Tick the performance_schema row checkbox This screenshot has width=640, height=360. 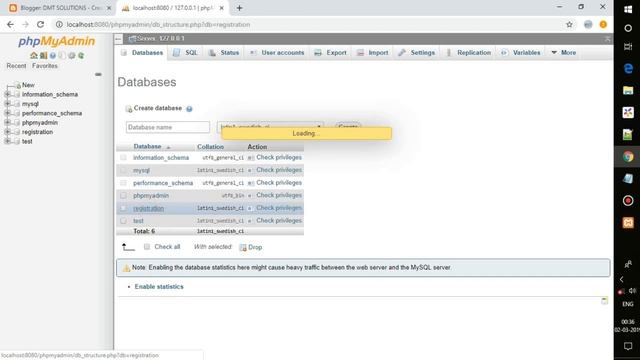[x=123, y=183]
